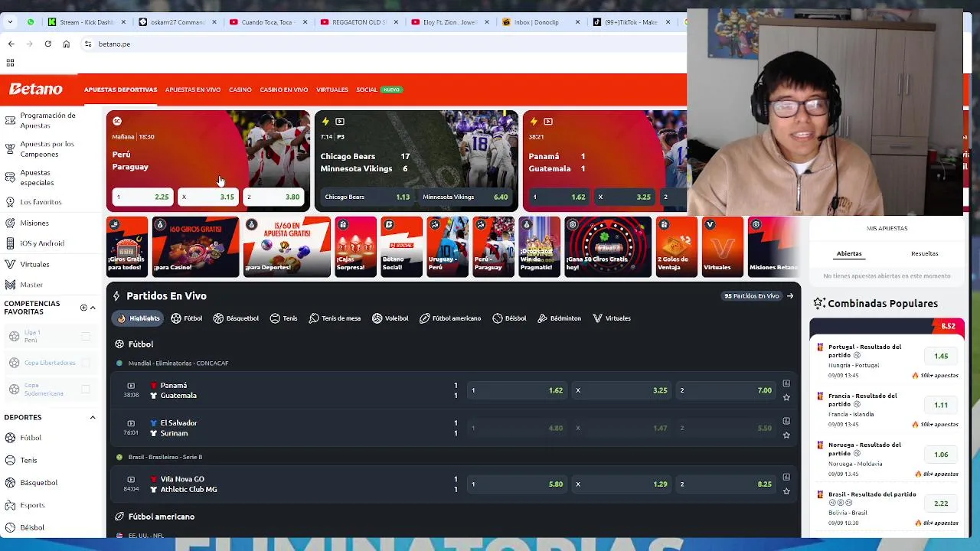
Task: Add favorite competition with plus icon
Action: point(83,308)
